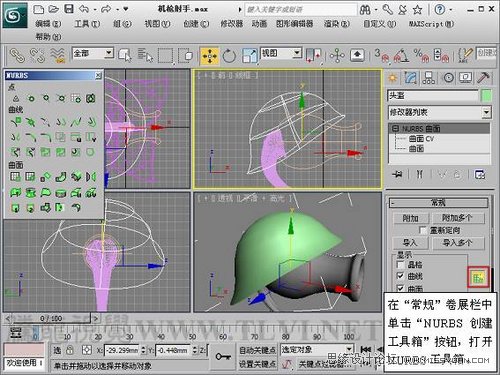Image resolution: width=500 pixels, height=375 pixels.
Task: Click the Unlink Selection icon
Action: point(37,55)
